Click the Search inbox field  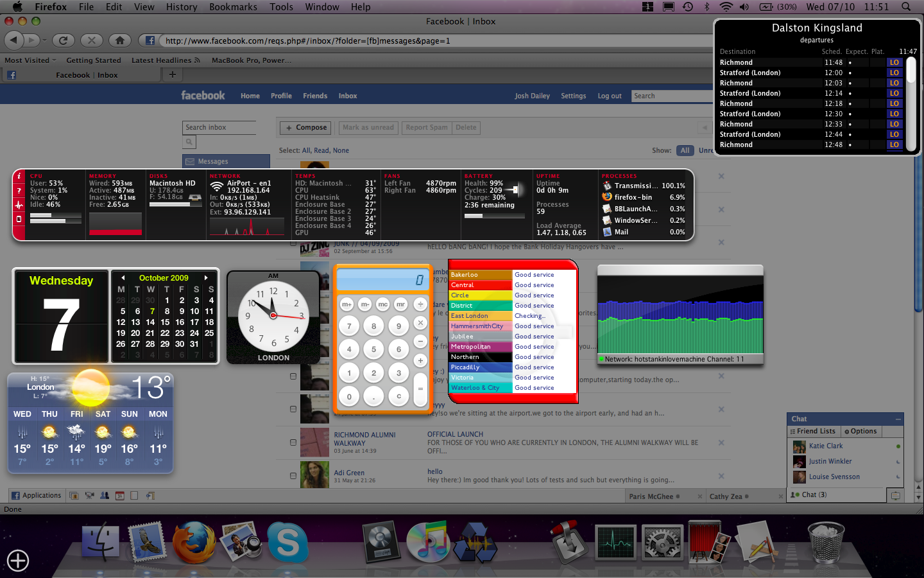219,127
